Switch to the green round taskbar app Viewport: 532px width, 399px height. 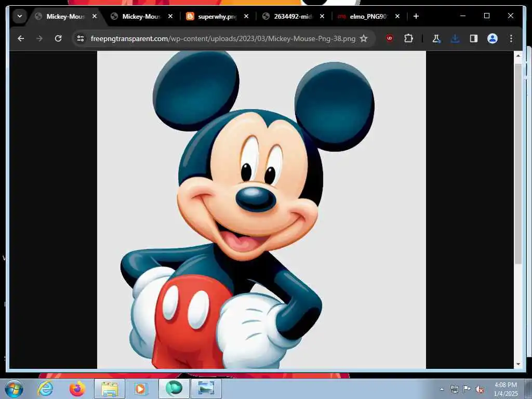point(174,389)
